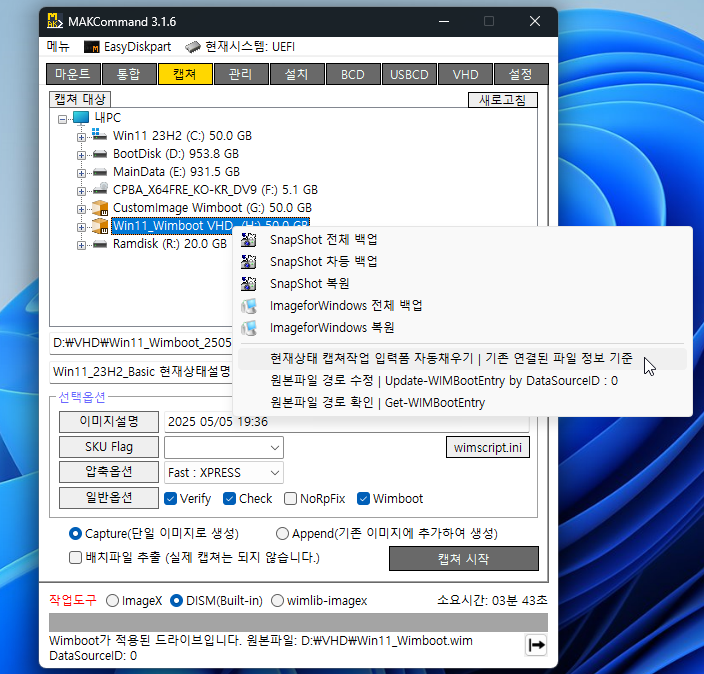Click the wimscript.ini button
Image resolution: width=704 pixels, height=674 pixels.
tap(488, 447)
